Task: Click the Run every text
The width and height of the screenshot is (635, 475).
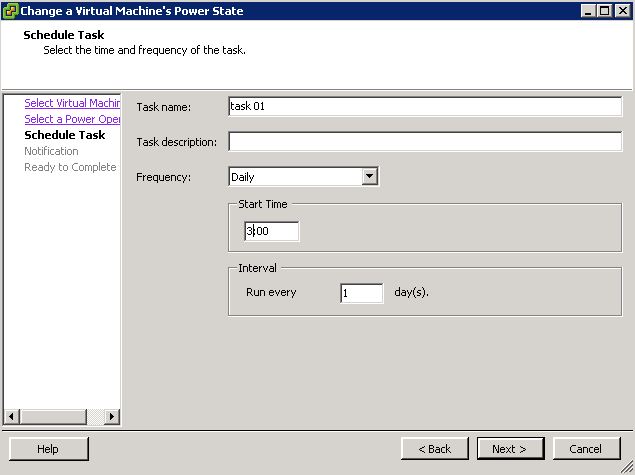Action: coord(271,292)
